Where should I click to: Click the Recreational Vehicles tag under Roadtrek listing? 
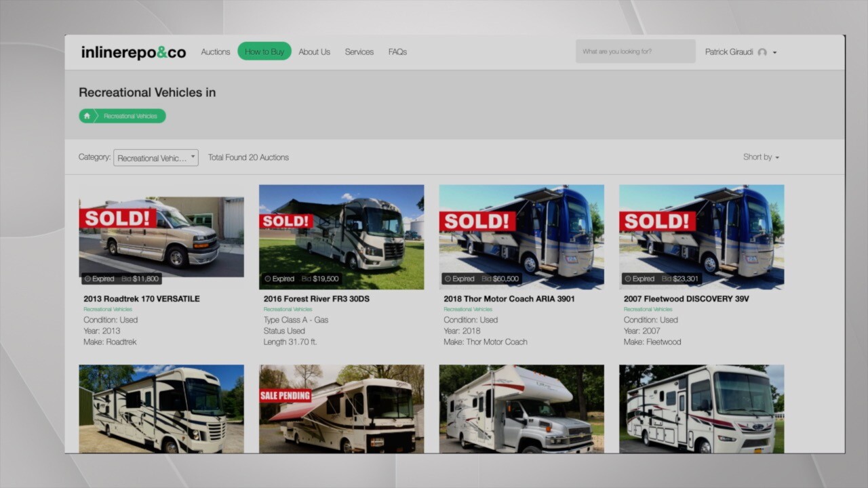pyautogui.click(x=108, y=310)
